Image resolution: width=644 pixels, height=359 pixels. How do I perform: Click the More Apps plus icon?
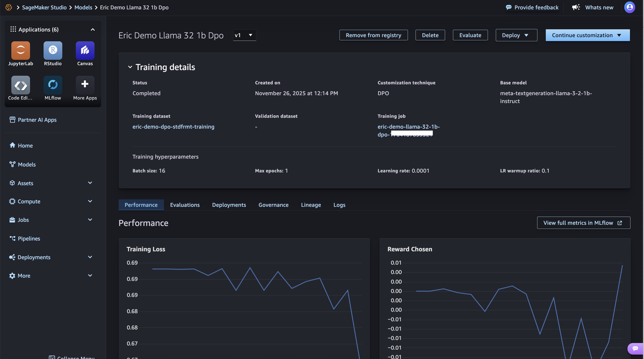point(85,85)
